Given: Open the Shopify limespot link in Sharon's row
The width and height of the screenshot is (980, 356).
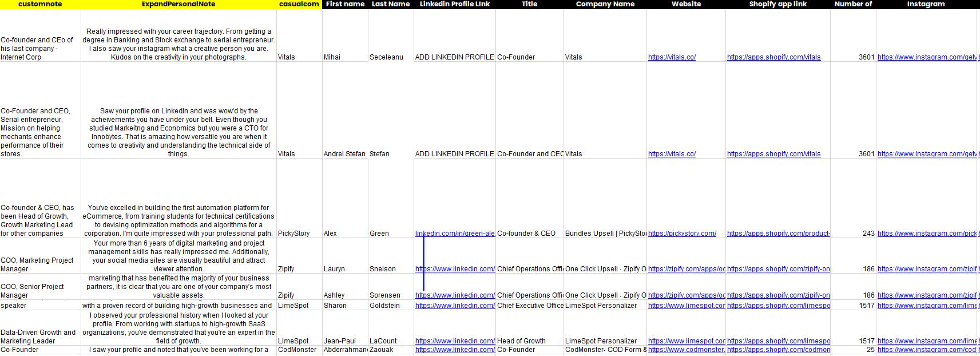Looking at the screenshot, I should pos(779,306).
